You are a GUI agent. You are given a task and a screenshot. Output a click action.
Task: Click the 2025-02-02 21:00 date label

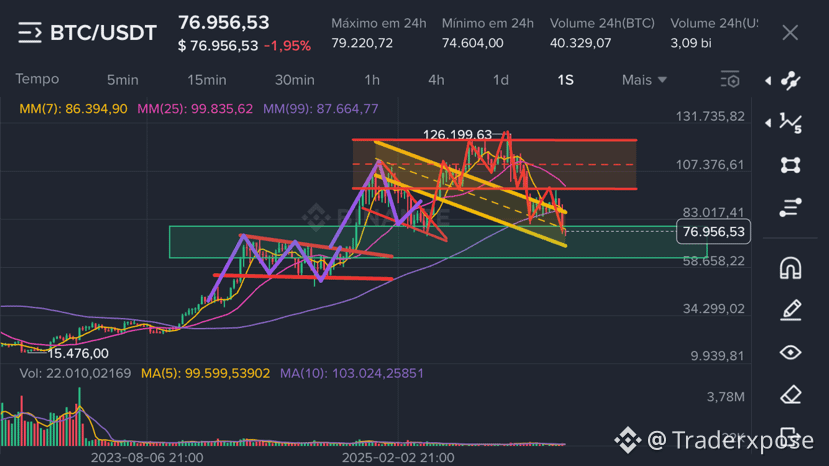(x=398, y=458)
